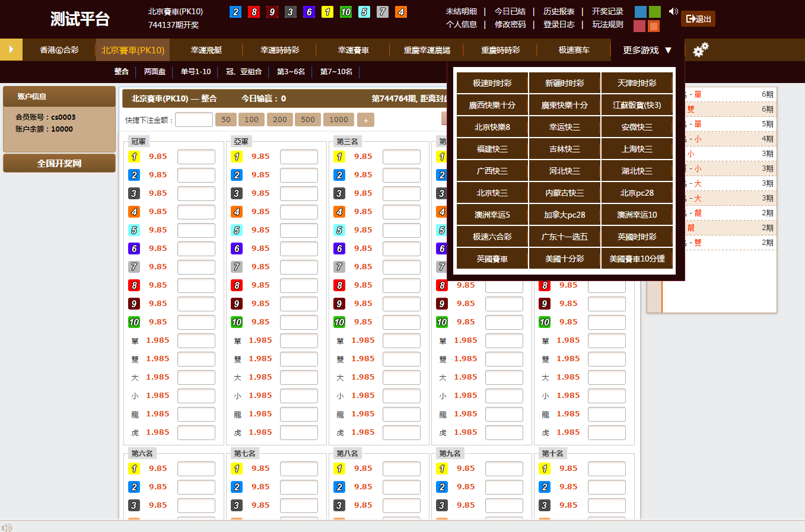Screen dimensions: 805x532
Task: Mute sound with the speaker icon
Action: (x=673, y=11)
